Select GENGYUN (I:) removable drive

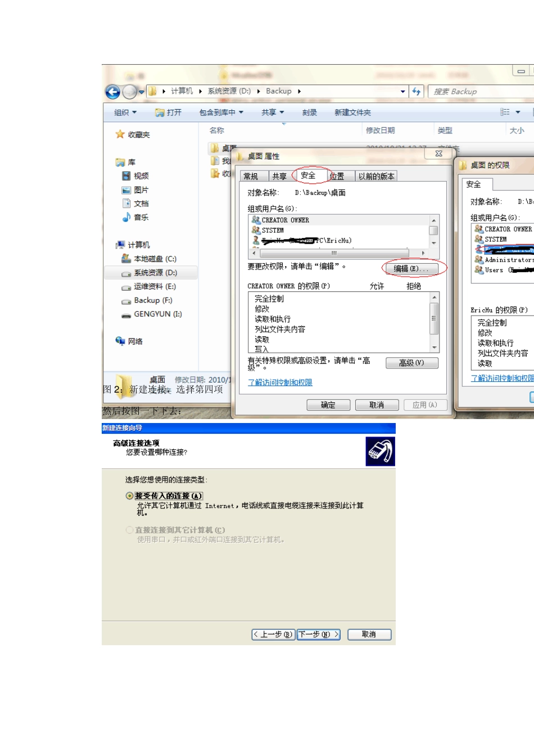tap(152, 314)
